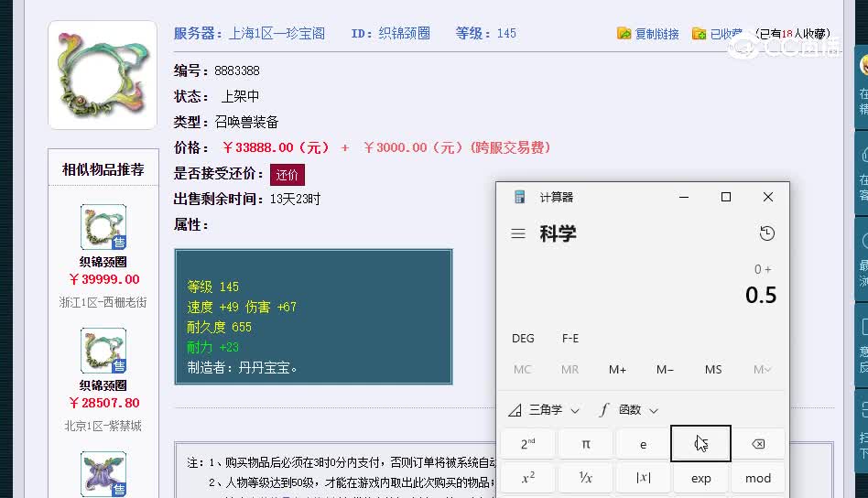Click the calculator display value 0.5
Screen dimensions: 868x498
click(x=761, y=295)
